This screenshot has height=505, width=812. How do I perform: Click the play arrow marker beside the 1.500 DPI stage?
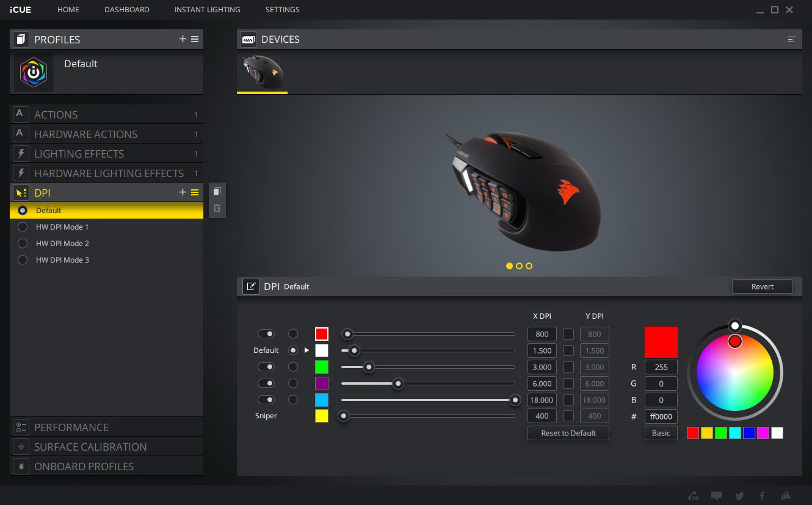pos(307,351)
